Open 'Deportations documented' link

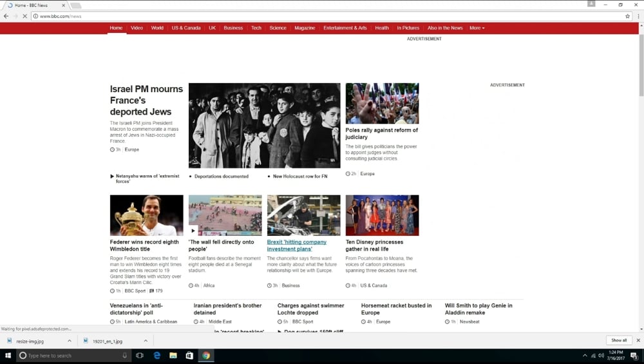[221, 177]
